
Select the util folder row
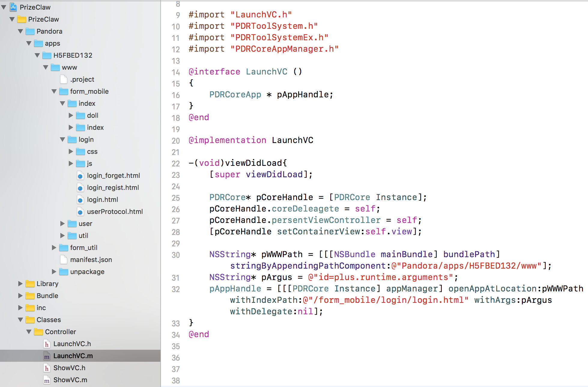pos(80,236)
